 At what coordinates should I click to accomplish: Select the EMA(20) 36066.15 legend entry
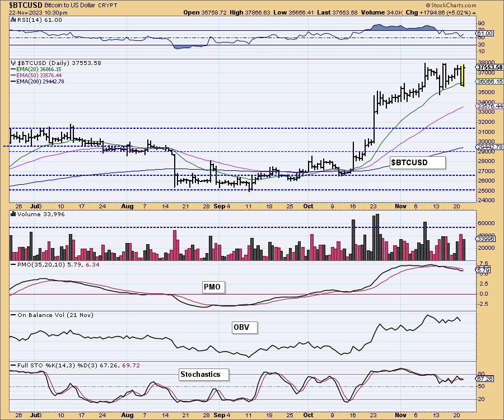point(36,69)
